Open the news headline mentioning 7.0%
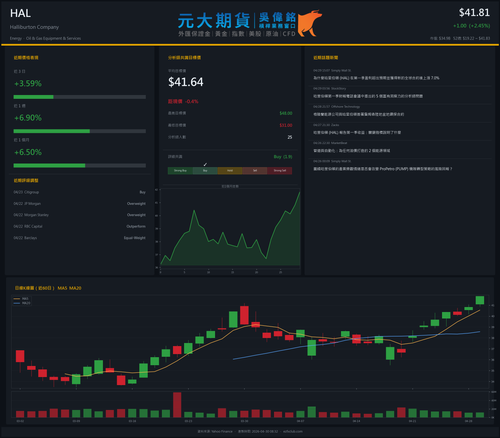Viewport: 500px width, 438px height. 376,78
